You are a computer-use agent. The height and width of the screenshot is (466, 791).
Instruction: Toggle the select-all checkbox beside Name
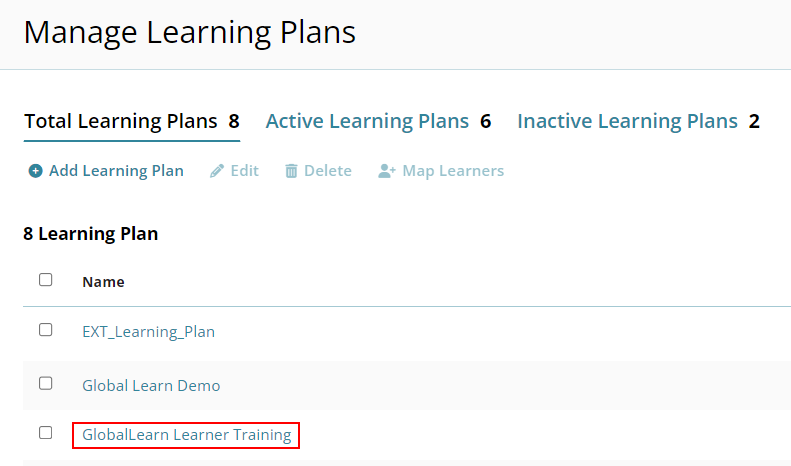[x=45, y=279]
